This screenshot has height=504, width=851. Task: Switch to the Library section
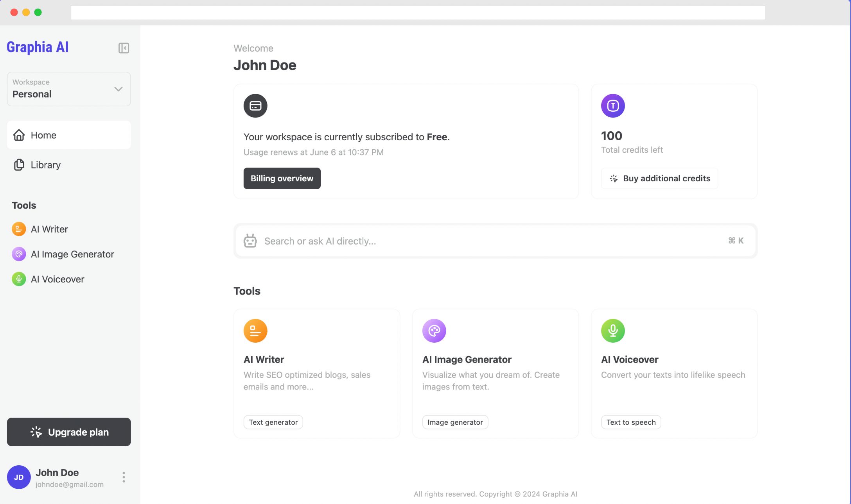tap(45, 164)
